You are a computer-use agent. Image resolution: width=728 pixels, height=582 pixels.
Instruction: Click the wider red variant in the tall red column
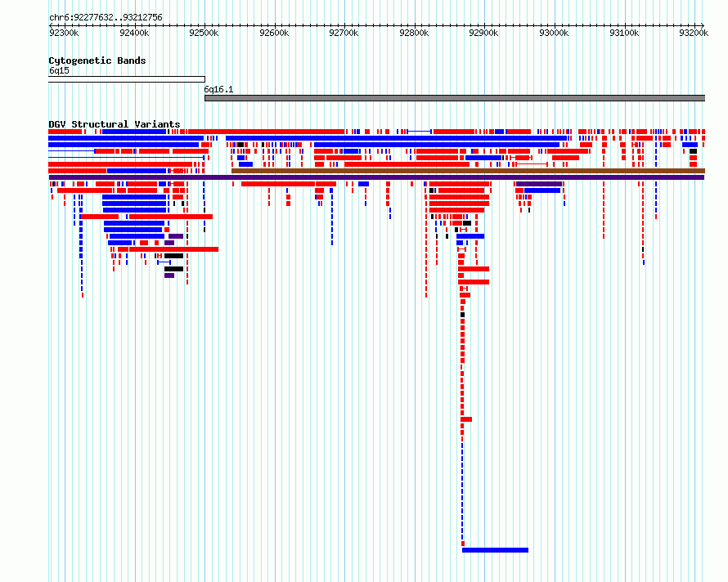click(466, 419)
